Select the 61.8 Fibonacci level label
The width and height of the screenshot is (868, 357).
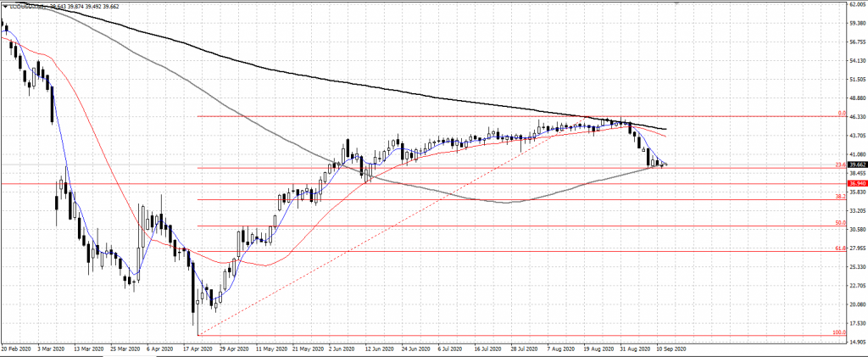click(x=840, y=248)
